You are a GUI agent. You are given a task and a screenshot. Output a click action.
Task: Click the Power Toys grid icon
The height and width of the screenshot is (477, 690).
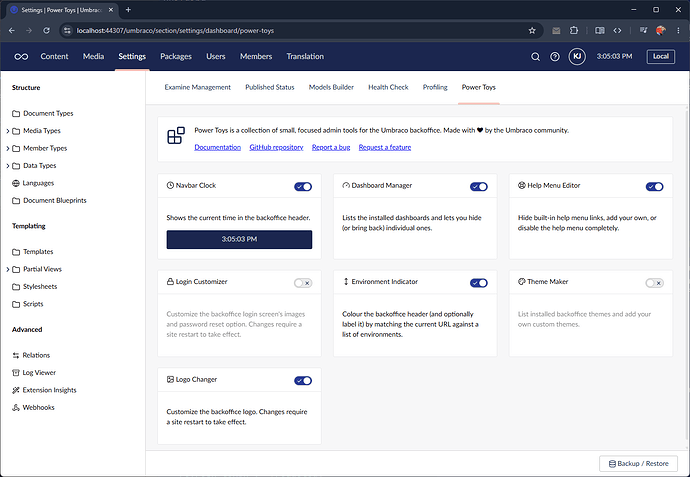point(176,136)
